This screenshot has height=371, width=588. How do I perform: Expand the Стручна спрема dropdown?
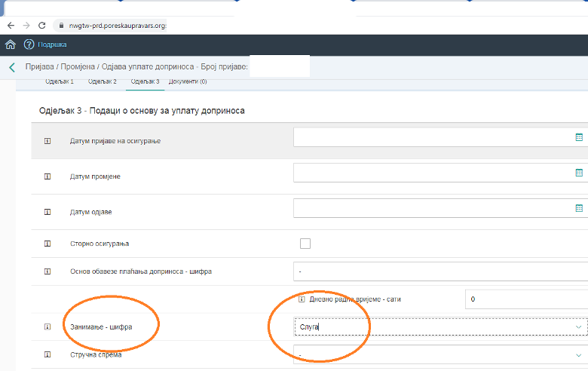coord(579,353)
